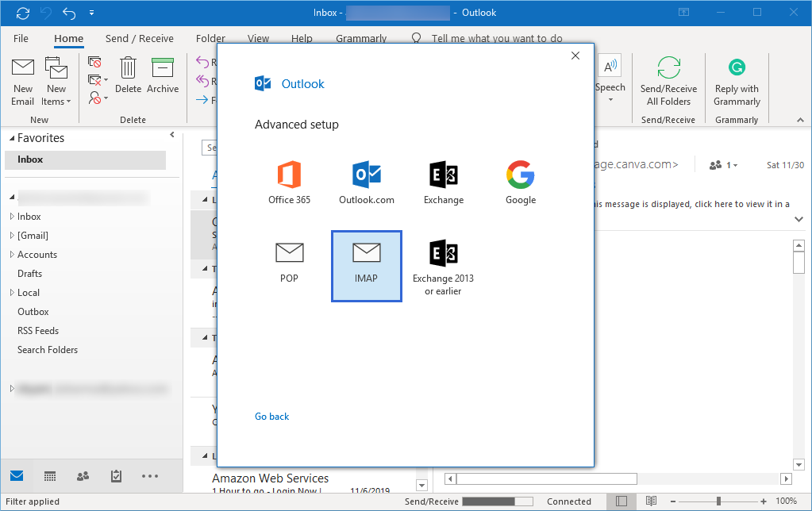
Task: Expand the Local folder
Action: pos(12,293)
